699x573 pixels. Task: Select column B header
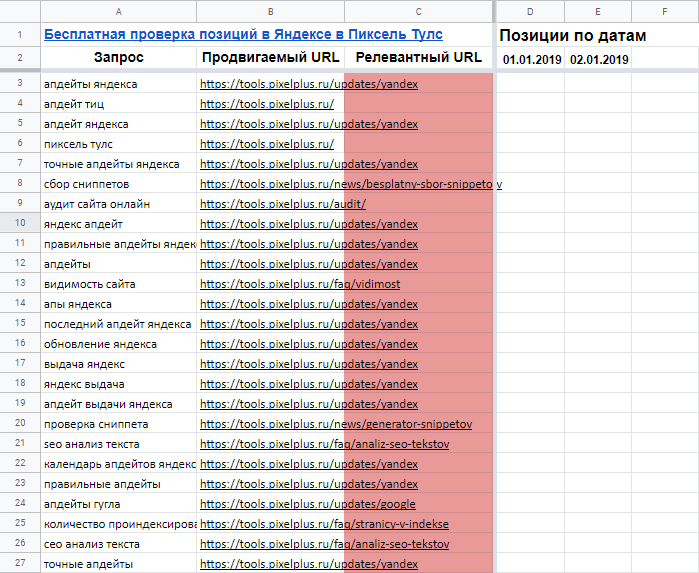[x=271, y=12]
